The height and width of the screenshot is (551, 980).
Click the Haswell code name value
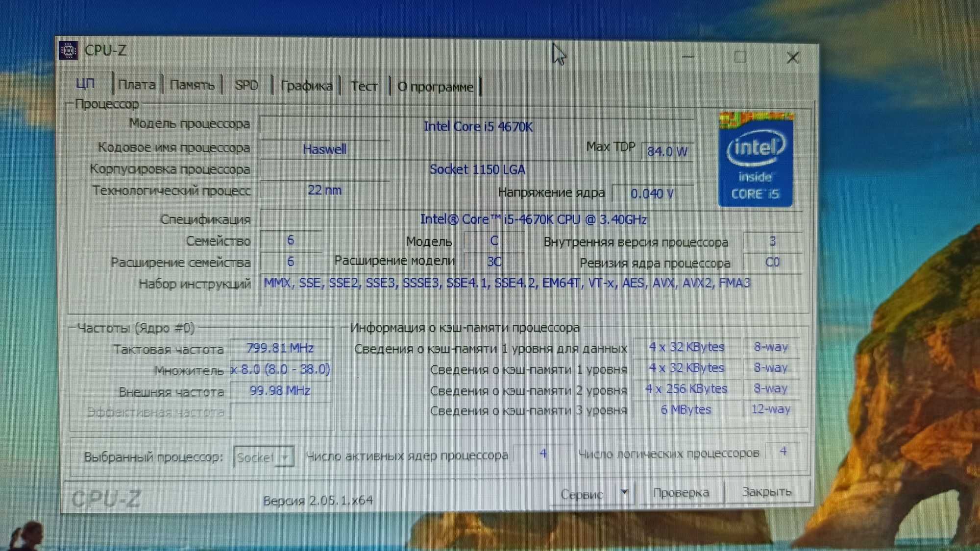coord(324,149)
